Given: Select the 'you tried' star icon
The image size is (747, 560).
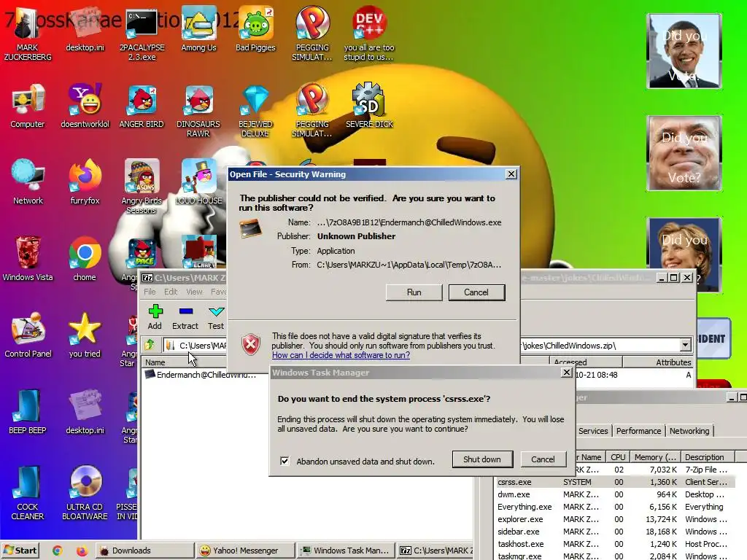Looking at the screenshot, I should pos(85,335).
